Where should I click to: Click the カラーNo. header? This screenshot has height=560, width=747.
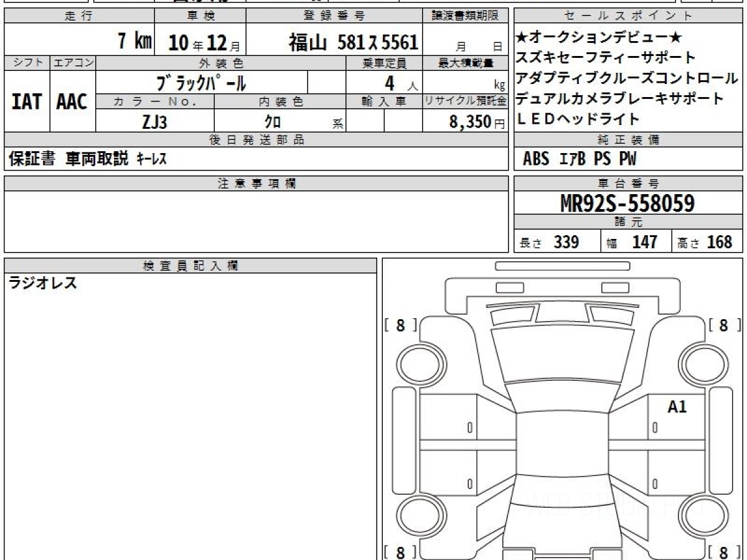coord(156,101)
